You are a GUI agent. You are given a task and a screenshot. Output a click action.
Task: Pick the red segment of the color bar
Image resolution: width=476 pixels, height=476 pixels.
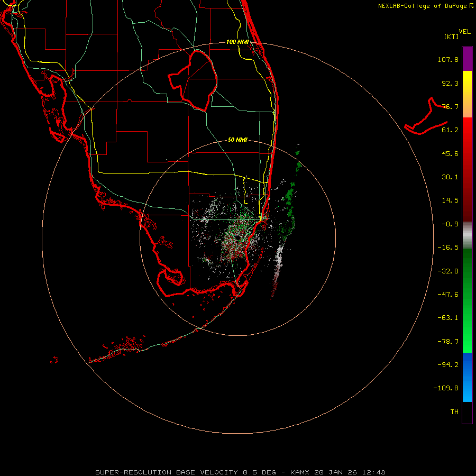[467, 169]
